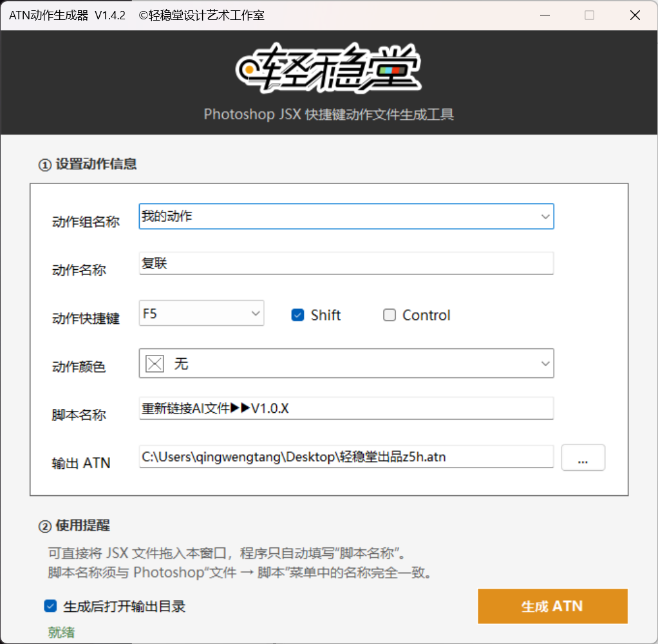Viewport: 658px width, 644px height.
Task: Open the 动作颜色 dropdown showing 无
Action: [346, 364]
